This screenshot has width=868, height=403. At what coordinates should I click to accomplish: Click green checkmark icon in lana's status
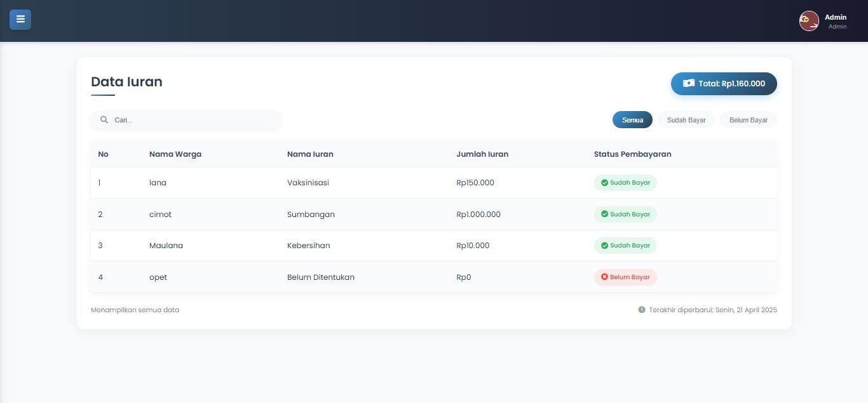pyautogui.click(x=604, y=183)
